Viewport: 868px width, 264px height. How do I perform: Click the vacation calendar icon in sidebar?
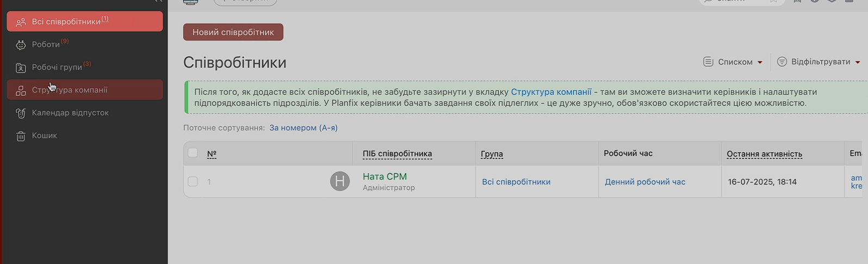tap(21, 113)
